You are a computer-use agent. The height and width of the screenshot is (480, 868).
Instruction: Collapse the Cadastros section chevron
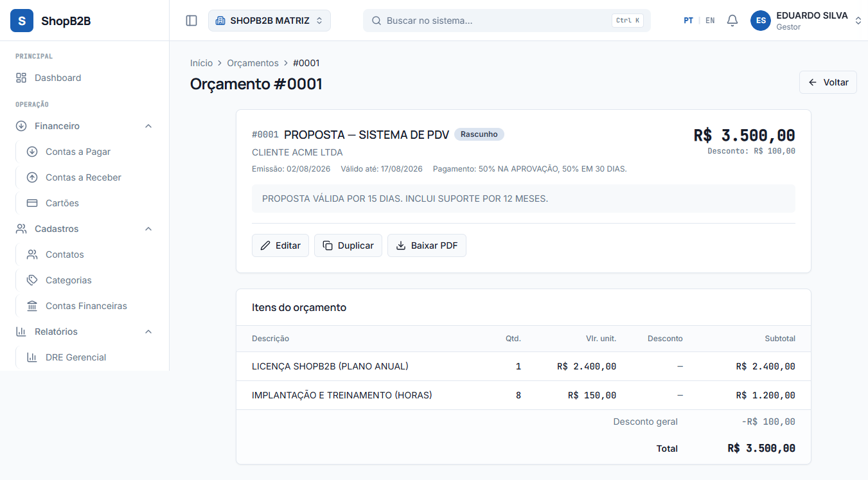148,229
